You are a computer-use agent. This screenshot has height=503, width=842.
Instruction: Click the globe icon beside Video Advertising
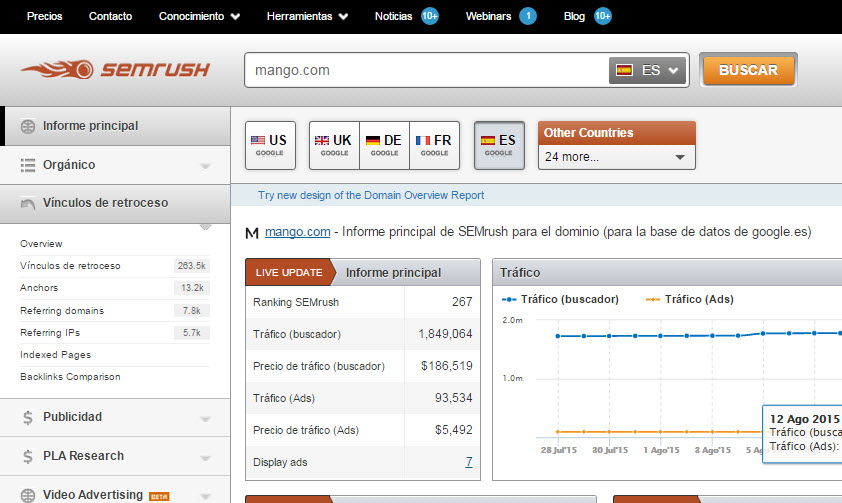pos(28,495)
